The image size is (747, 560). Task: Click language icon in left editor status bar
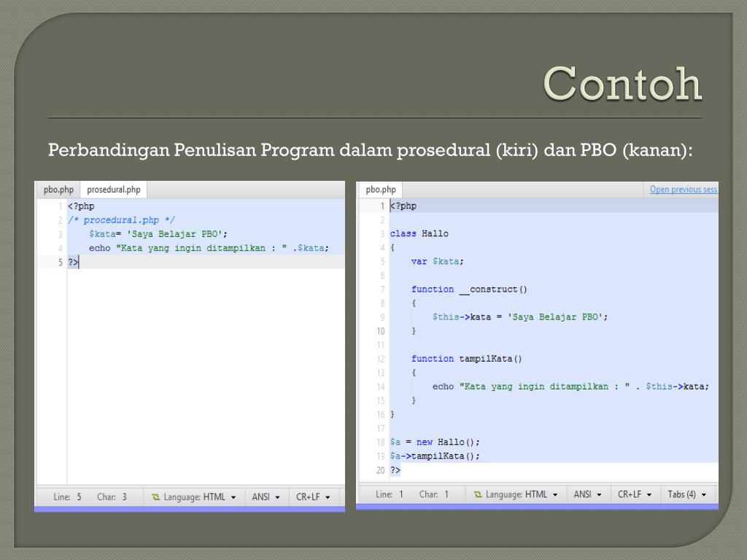[x=156, y=497]
